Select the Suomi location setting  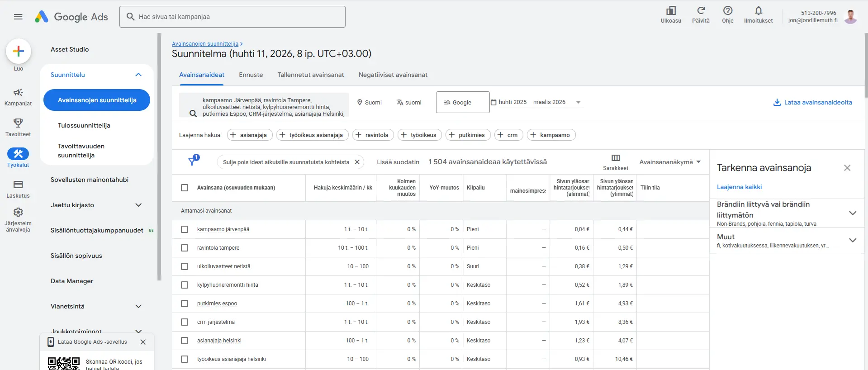[370, 102]
